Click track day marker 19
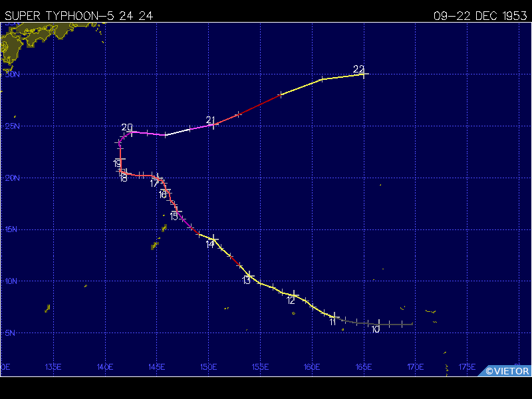This screenshot has height=399, width=532. coord(117,164)
